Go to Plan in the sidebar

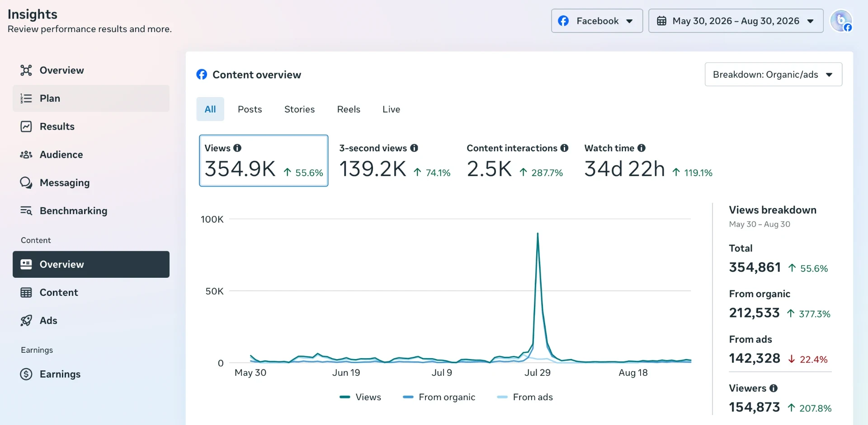point(91,98)
